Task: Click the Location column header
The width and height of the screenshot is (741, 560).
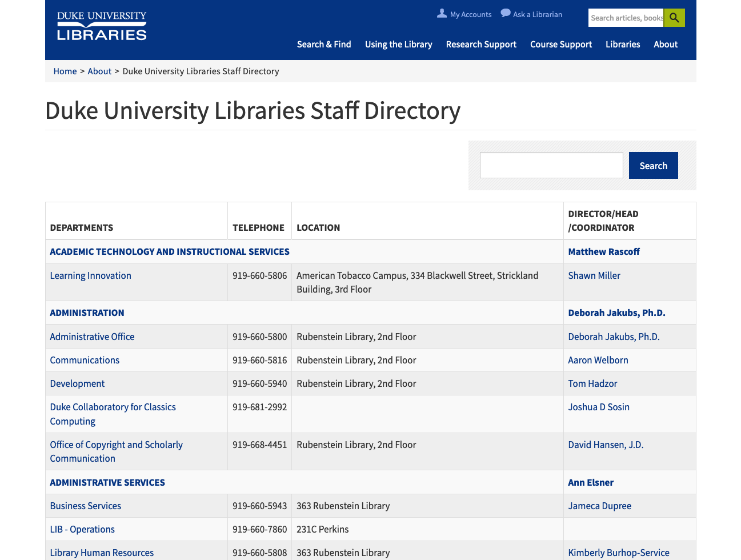Action: pos(318,227)
